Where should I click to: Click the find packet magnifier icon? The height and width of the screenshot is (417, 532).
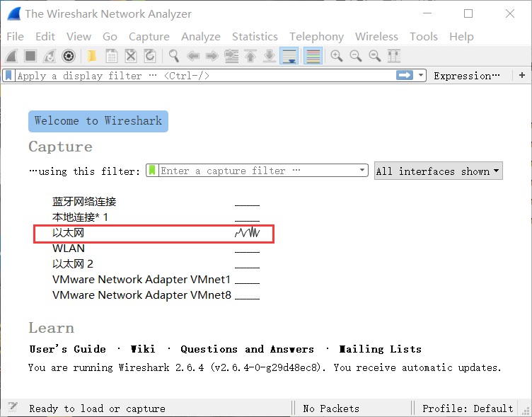[174, 56]
